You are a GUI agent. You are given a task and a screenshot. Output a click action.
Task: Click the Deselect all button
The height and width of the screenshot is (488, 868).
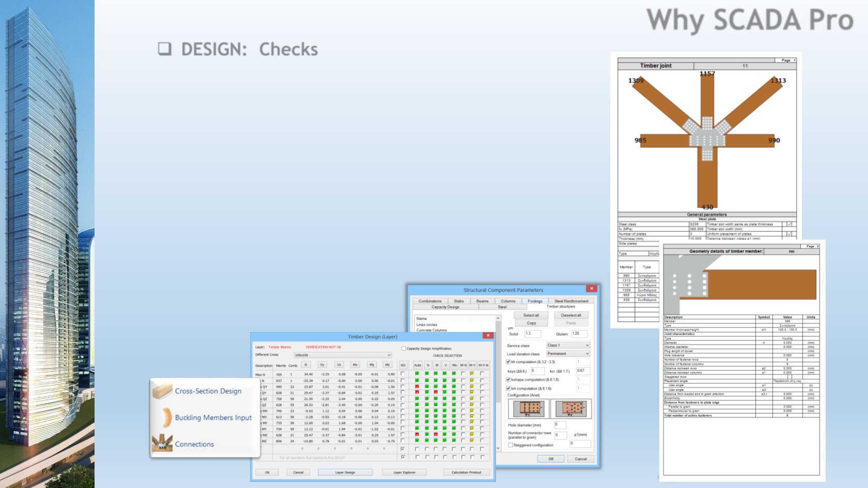point(571,315)
